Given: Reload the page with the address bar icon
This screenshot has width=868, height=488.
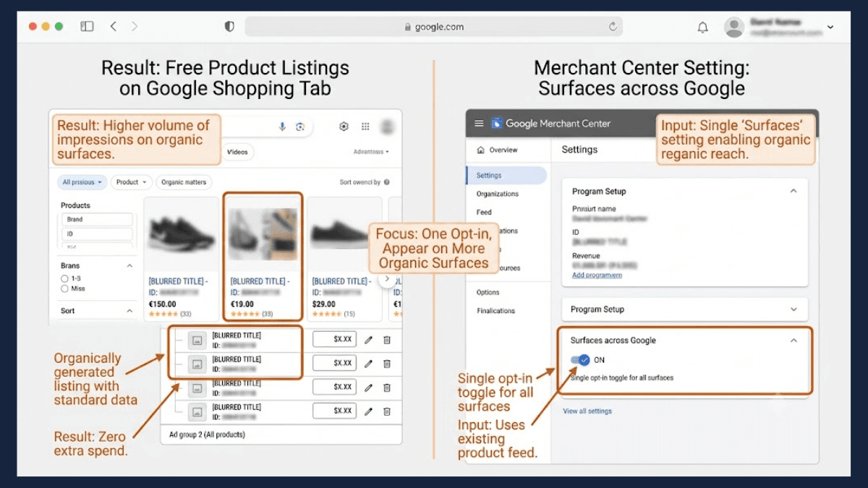Looking at the screenshot, I should point(613,27).
